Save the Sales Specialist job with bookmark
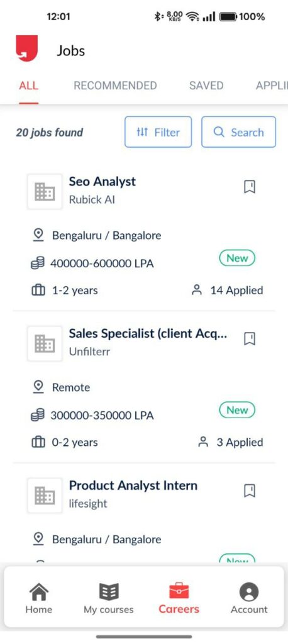This screenshot has width=288, height=644. 250,339
